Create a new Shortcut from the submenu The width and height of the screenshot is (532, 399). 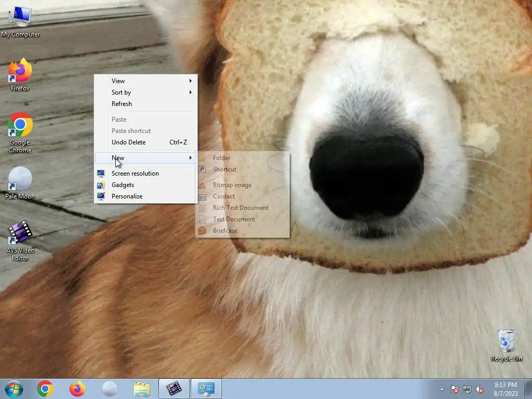pos(243,169)
